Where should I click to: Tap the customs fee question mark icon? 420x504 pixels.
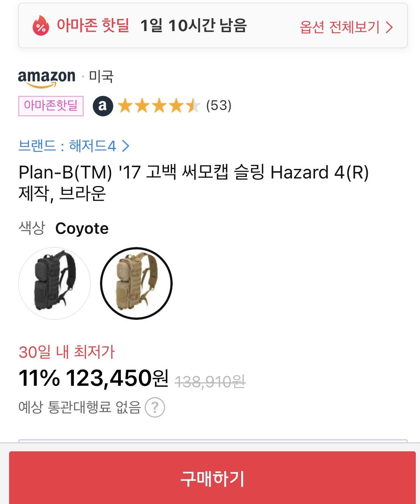(155, 407)
